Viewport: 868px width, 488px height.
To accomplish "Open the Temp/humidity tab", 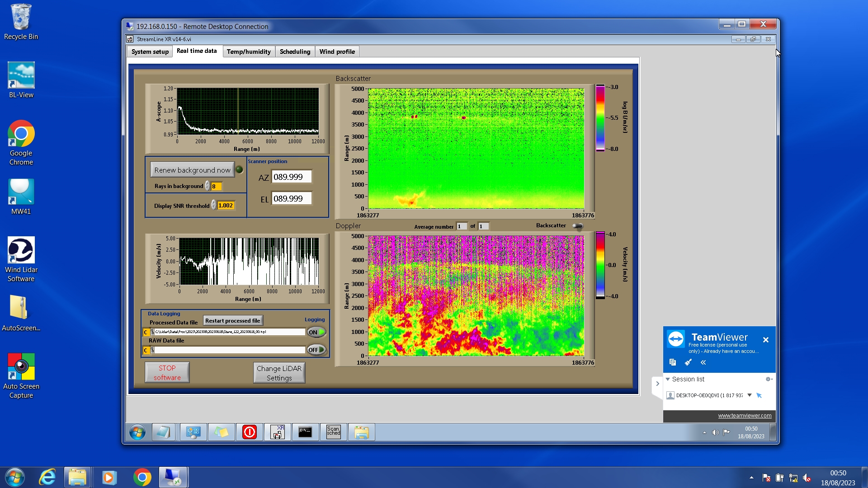I will click(249, 52).
